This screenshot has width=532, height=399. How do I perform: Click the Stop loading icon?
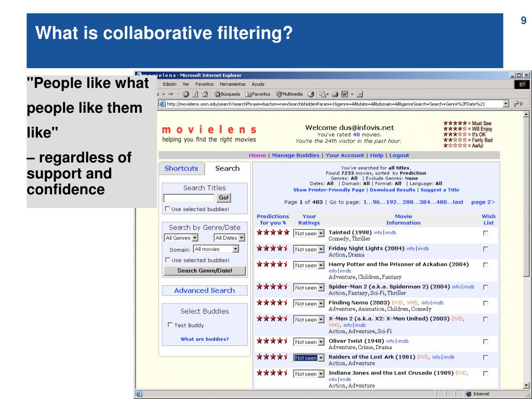click(x=185, y=94)
